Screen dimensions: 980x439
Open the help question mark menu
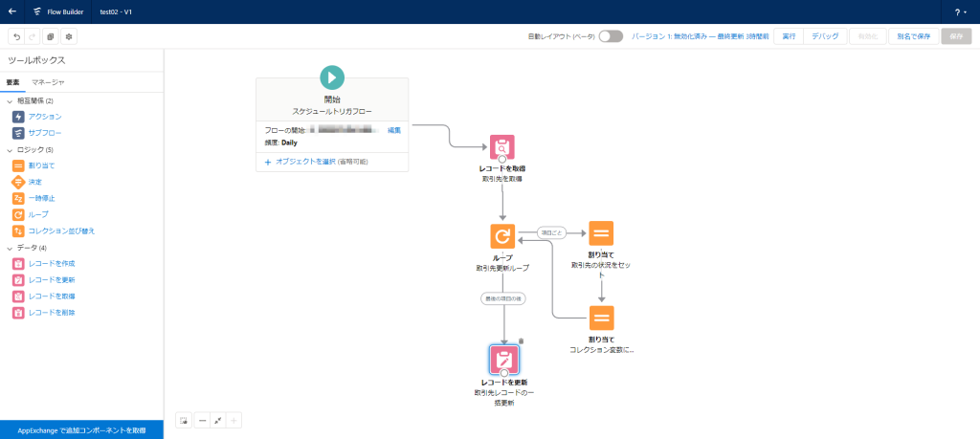click(959, 11)
